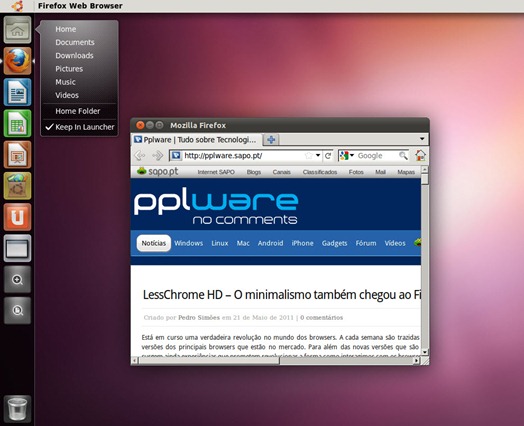Go to Firefox home page icon
Viewport: 524px width, 426px height.
coord(420,155)
